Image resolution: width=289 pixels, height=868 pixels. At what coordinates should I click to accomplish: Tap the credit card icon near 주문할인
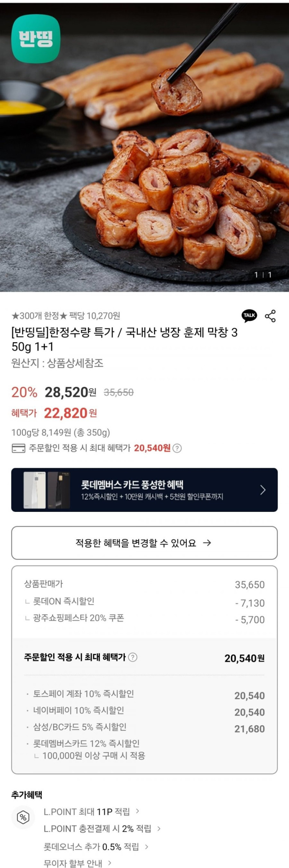click(18, 449)
